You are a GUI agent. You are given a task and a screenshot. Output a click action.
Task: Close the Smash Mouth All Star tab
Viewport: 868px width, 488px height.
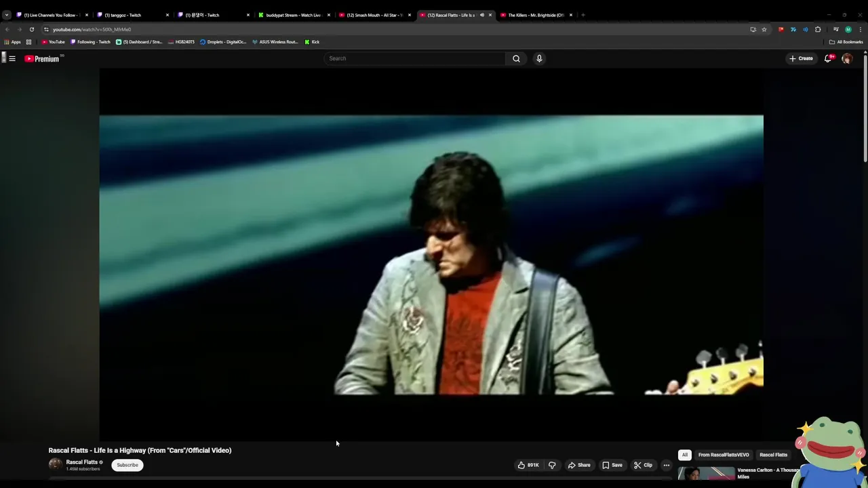click(410, 15)
